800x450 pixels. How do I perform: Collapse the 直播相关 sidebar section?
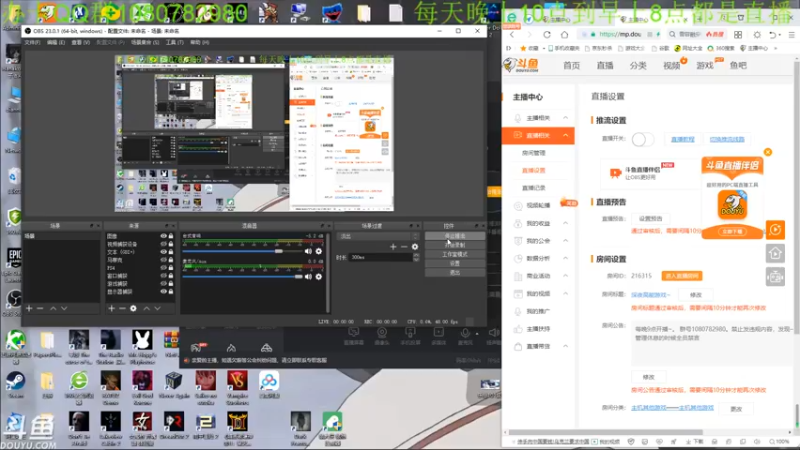click(565, 135)
